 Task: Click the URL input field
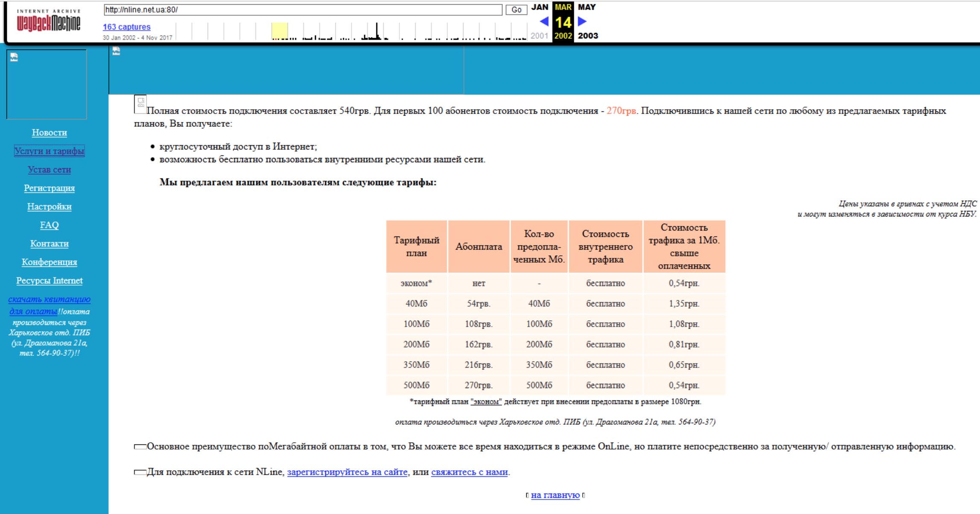tap(302, 10)
